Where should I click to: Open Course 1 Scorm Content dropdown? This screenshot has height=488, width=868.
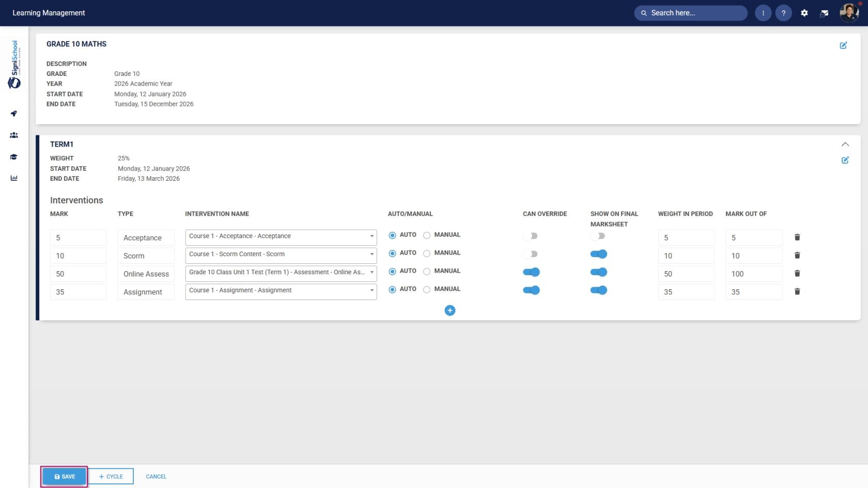[281, 255]
